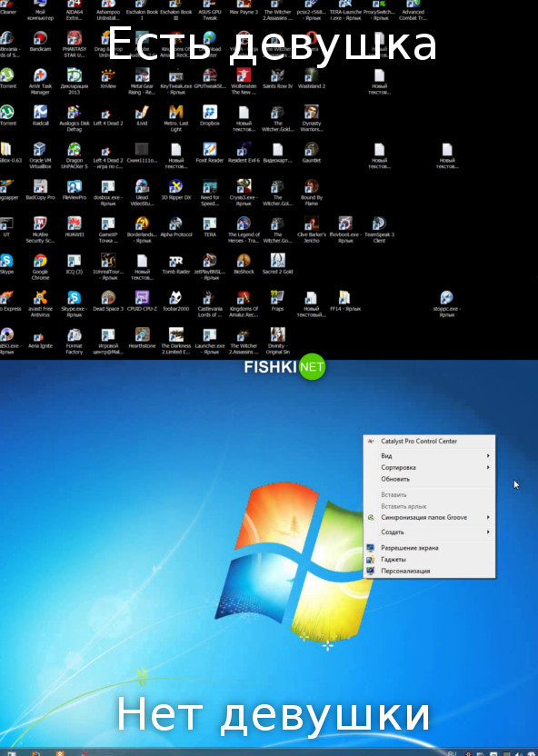Launch BioShock desktop shortcut
This screenshot has height=756, width=538.
point(244,264)
